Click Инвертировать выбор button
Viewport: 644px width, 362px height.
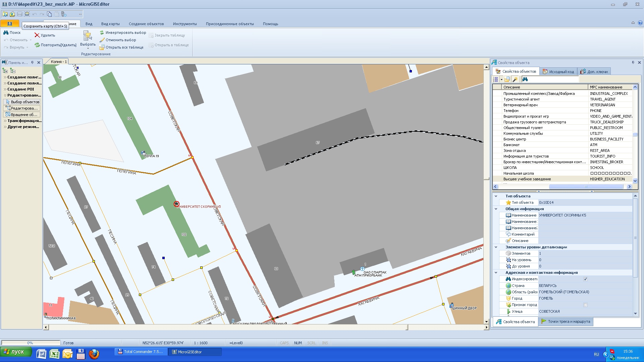click(x=123, y=33)
